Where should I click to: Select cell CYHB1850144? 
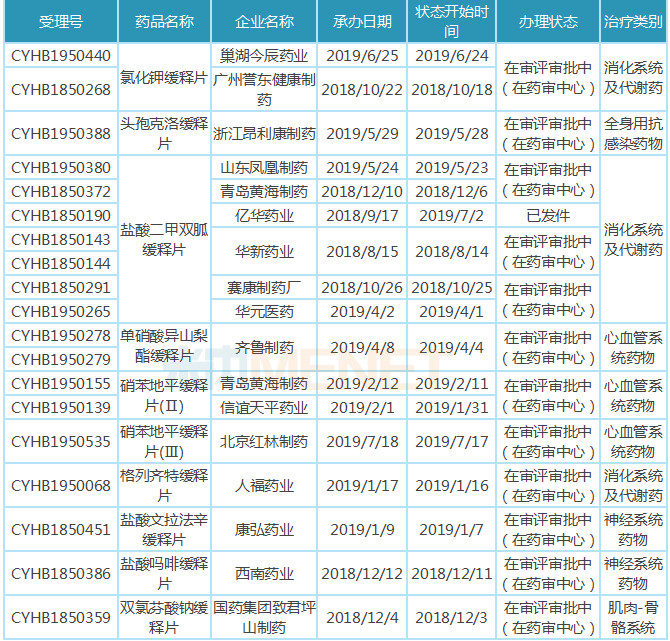coord(61,263)
